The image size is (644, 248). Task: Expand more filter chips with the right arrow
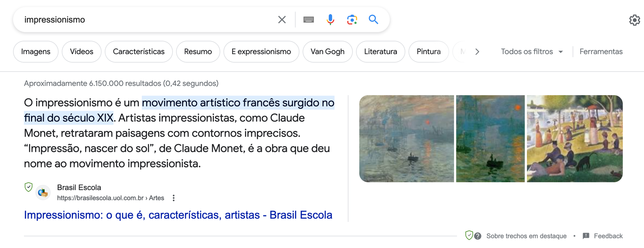click(477, 51)
